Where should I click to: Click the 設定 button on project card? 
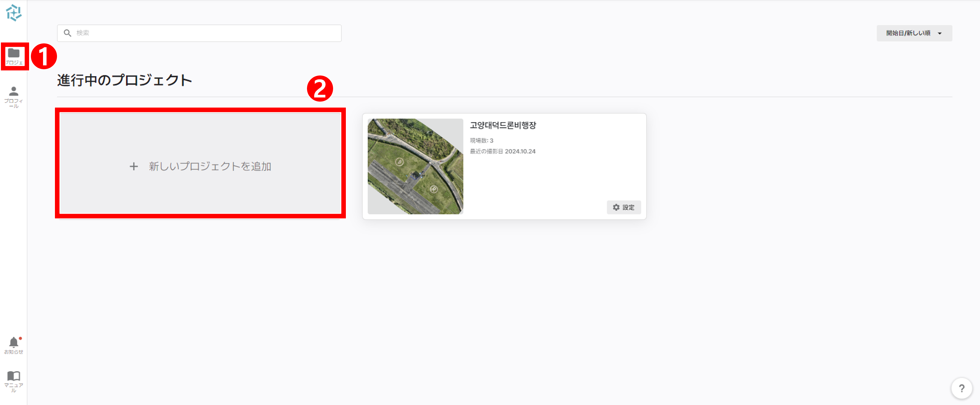coord(623,207)
